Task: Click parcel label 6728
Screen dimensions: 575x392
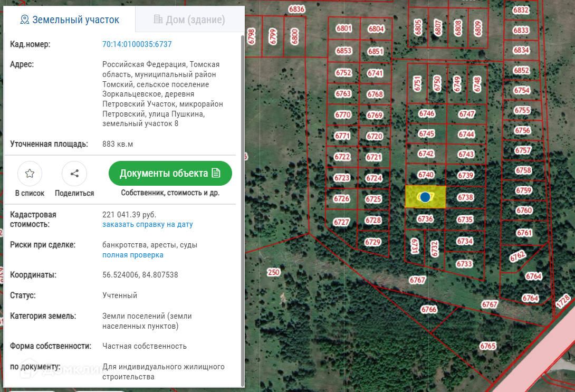Action: point(373,221)
